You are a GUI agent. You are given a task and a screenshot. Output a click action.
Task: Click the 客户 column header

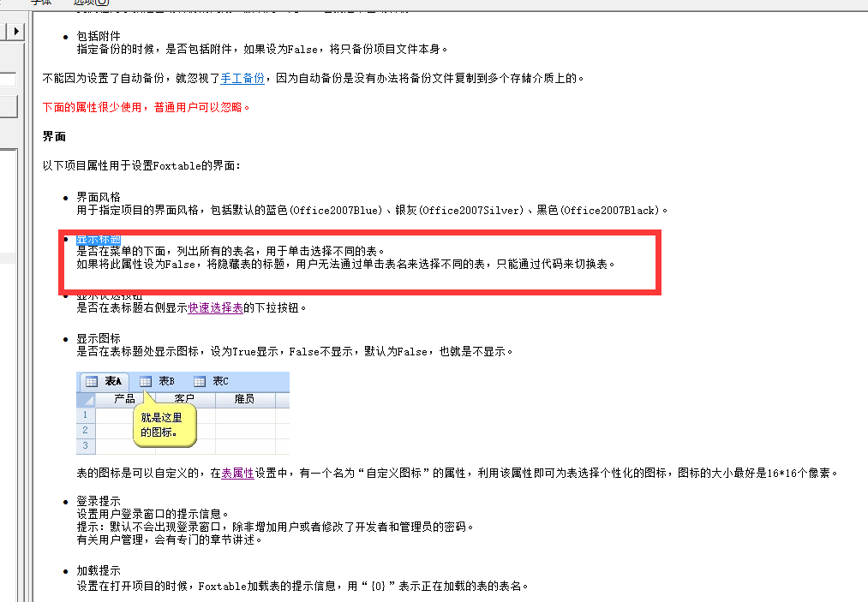(x=184, y=399)
